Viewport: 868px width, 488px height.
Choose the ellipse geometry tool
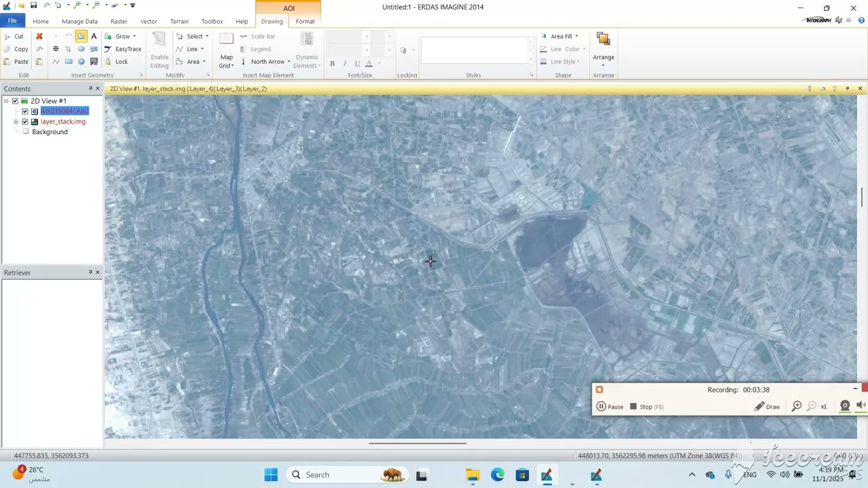(x=81, y=49)
